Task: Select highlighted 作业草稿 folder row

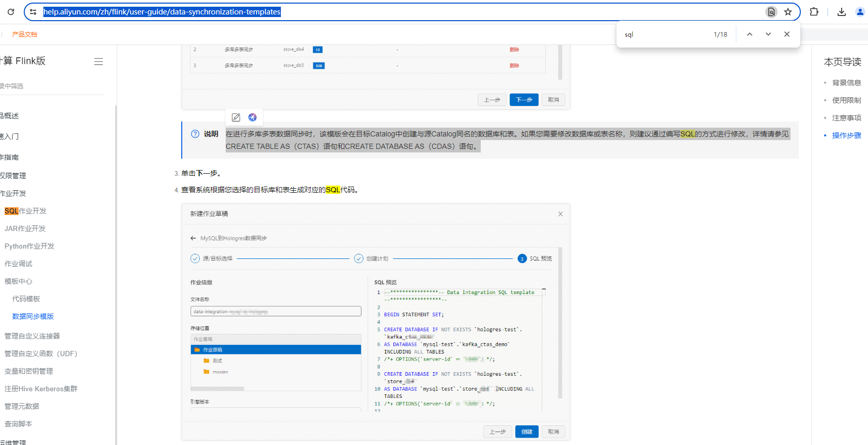Action: pyautogui.click(x=276, y=350)
